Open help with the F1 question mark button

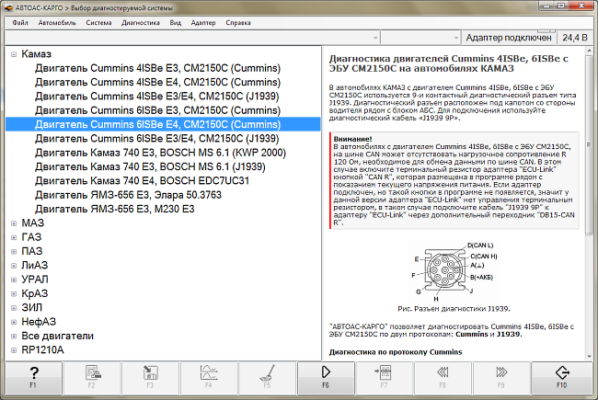click(33, 377)
